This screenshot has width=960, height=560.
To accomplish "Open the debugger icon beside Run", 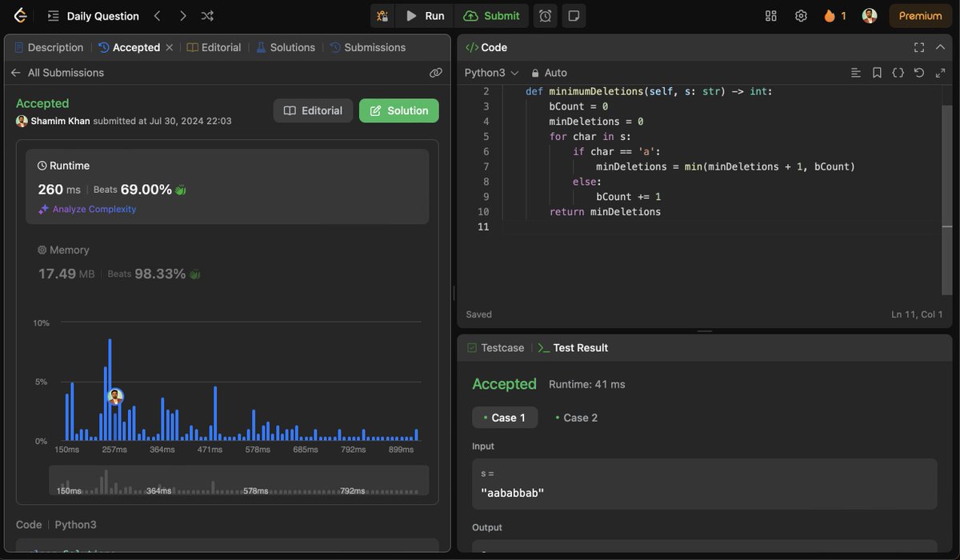I will pos(383,16).
